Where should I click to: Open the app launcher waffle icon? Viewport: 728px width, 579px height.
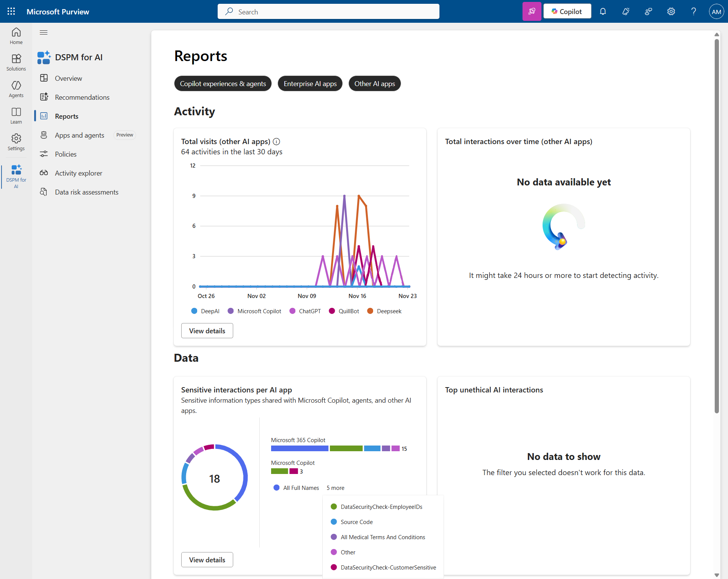point(11,11)
